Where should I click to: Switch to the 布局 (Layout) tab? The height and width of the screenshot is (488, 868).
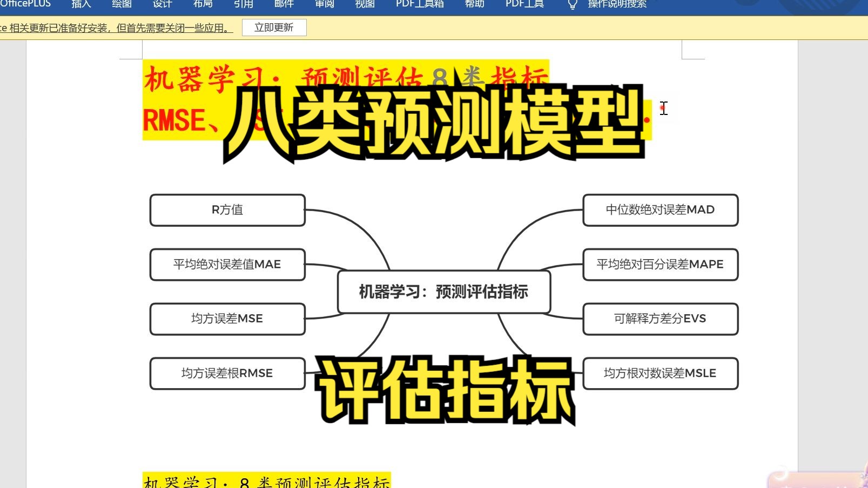click(x=203, y=4)
